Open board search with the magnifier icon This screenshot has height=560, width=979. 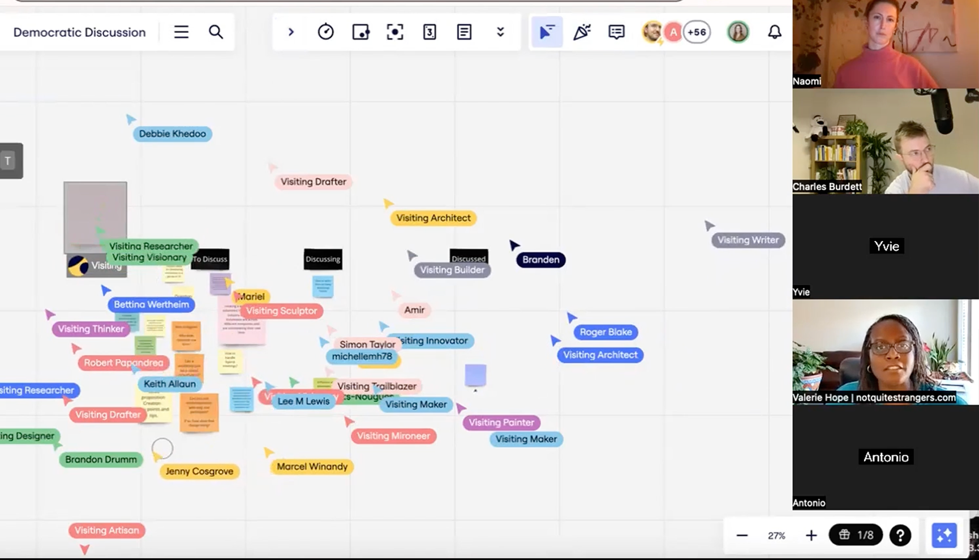point(216,32)
